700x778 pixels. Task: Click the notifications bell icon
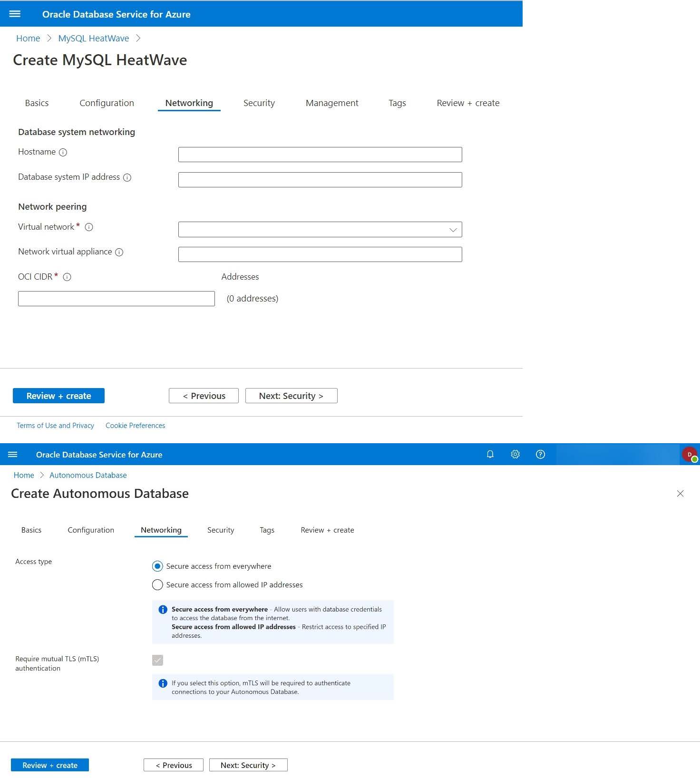click(490, 454)
